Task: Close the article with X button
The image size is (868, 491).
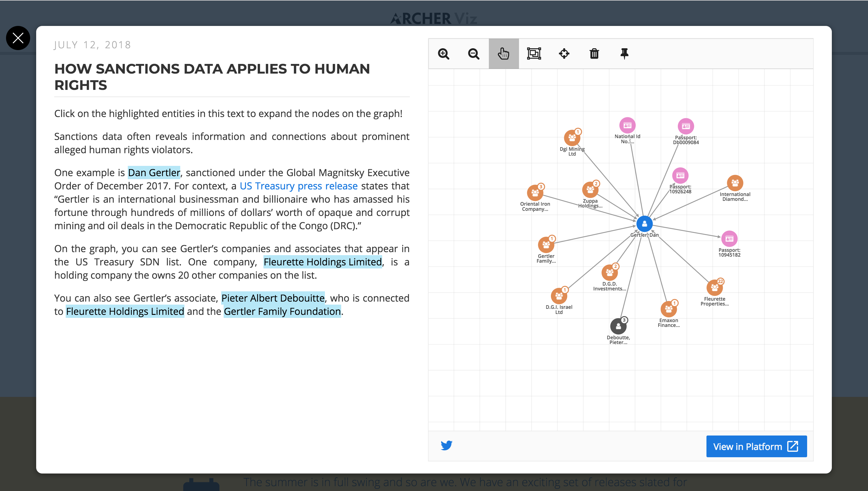Action: [18, 38]
